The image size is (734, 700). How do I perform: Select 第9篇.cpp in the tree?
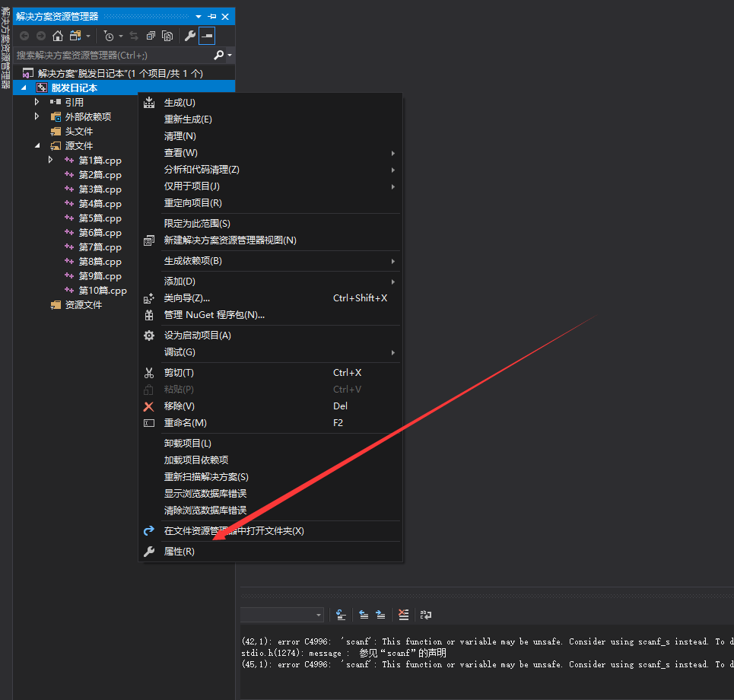point(100,276)
